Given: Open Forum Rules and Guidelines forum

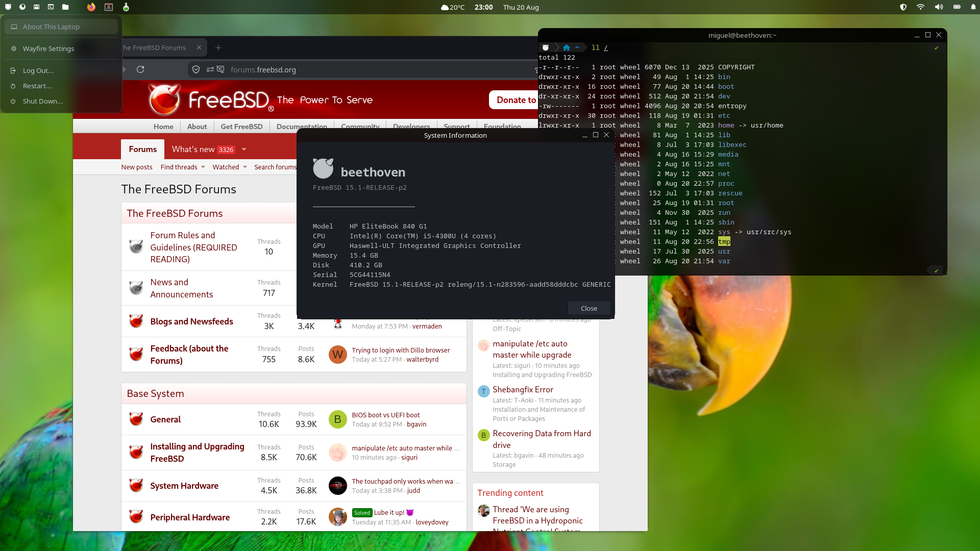Looking at the screenshot, I should (193, 247).
